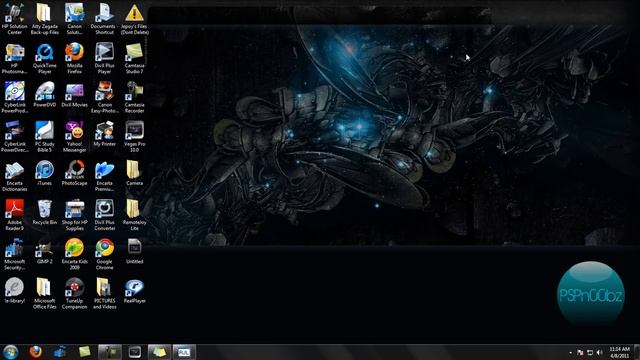
Task: Open Microsoft Security Essentials desktop shortcut
Action: pos(14,254)
